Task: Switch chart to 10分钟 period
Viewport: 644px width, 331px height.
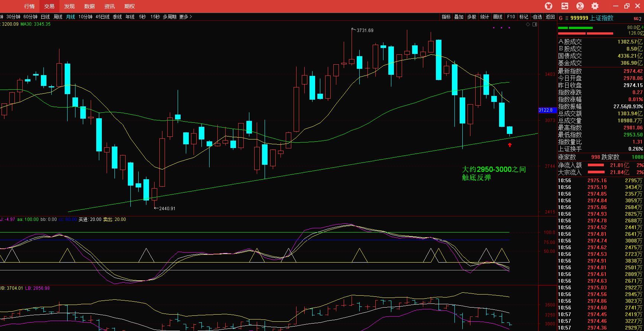Action: [x=85, y=17]
